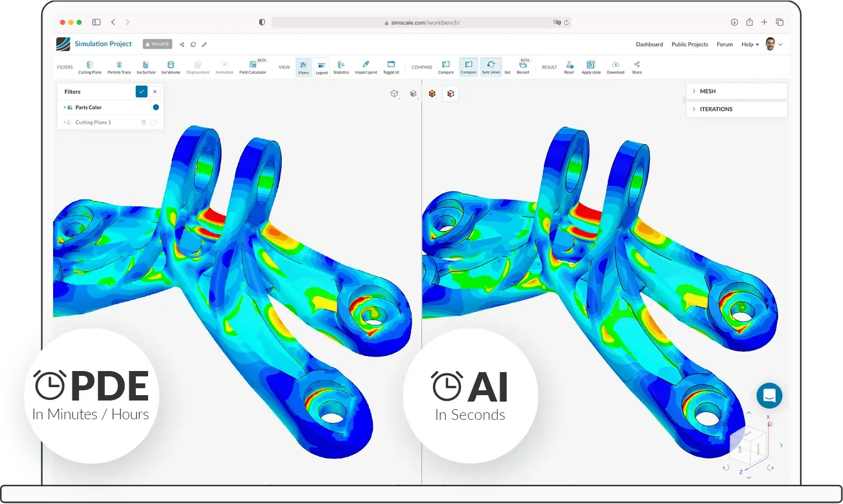The height and width of the screenshot is (504, 843).
Task: Select the highlighted cube render mode icon
Action: point(451,94)
